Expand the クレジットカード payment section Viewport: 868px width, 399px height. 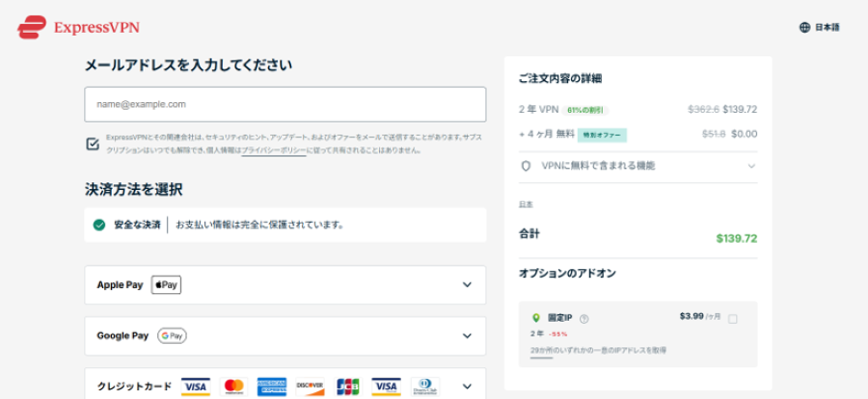click(x=467, y=386)
